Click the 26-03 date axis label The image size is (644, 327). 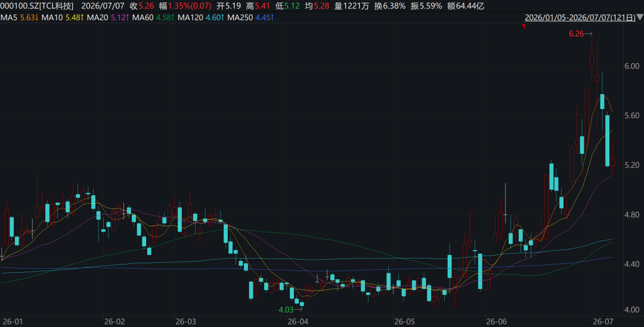tap(185, 321)
